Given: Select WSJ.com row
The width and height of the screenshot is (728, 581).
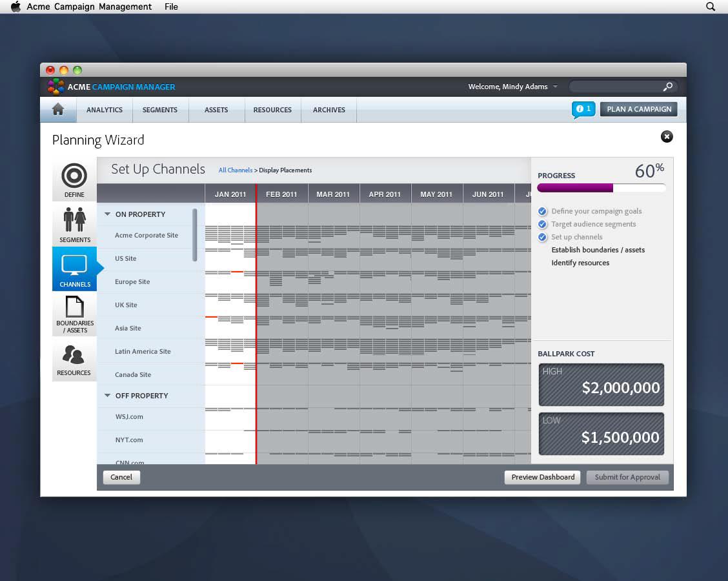Looking at the screenshot, I should click(x=151, y=416).
